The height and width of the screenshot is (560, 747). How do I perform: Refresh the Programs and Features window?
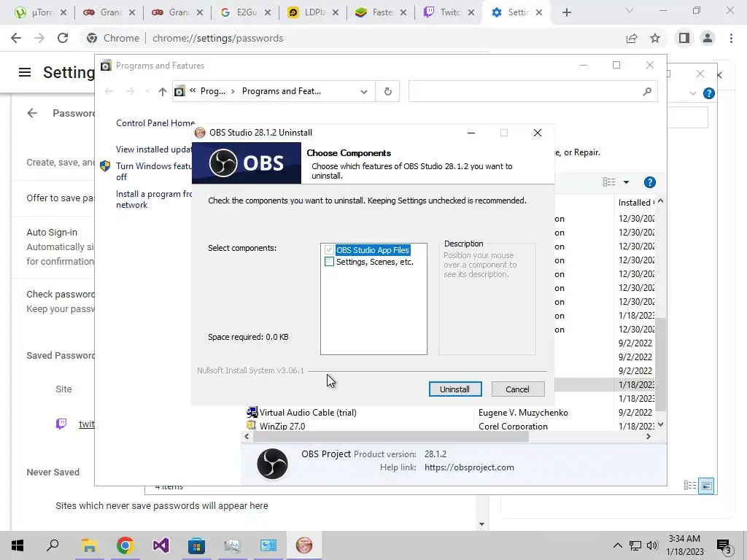tap(388, 91)
